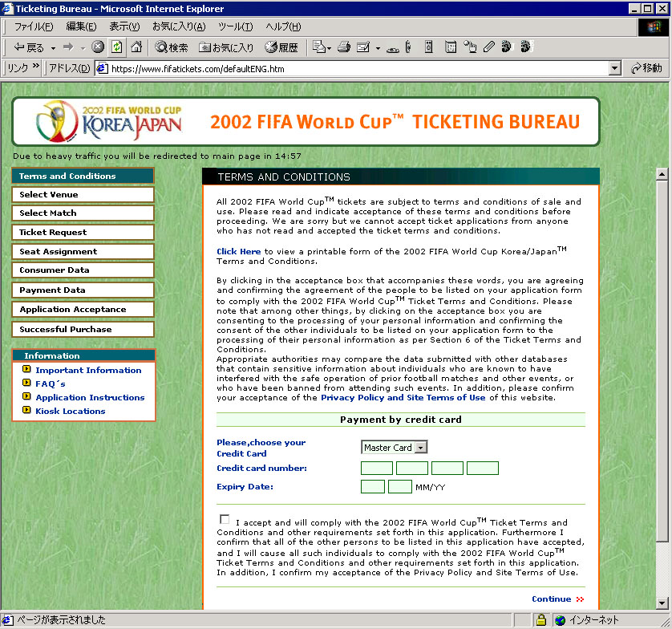Tick the I accept terms checkbox
672x629 pixels.
coord(225,520)
